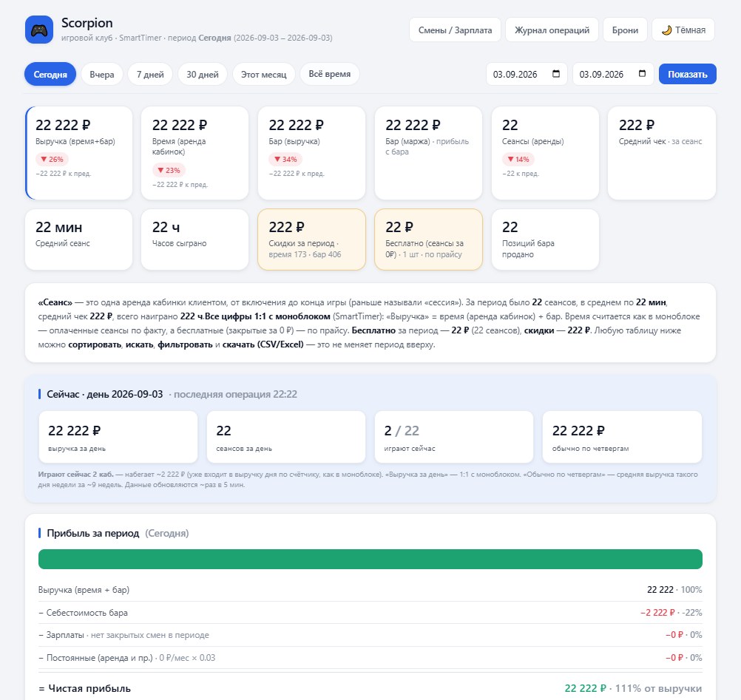
Task: Choose the 30 дней period
Action: (x=203, y=74)
